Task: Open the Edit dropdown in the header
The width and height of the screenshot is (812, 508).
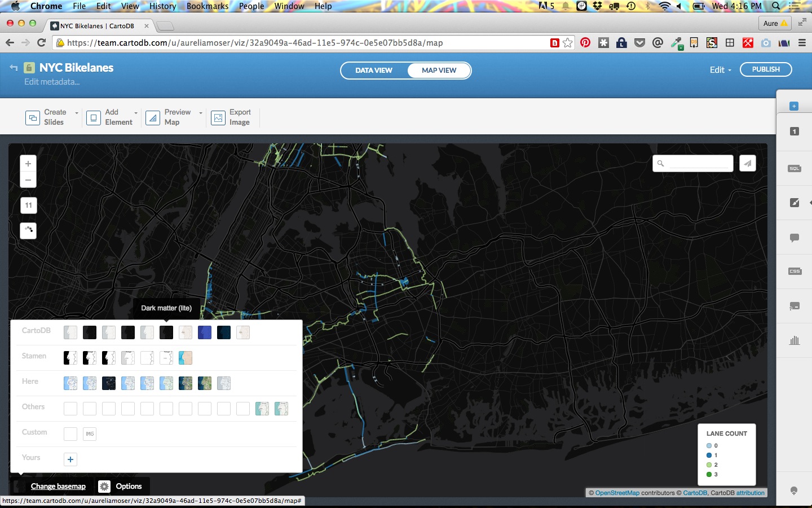Action: point(720,70)
